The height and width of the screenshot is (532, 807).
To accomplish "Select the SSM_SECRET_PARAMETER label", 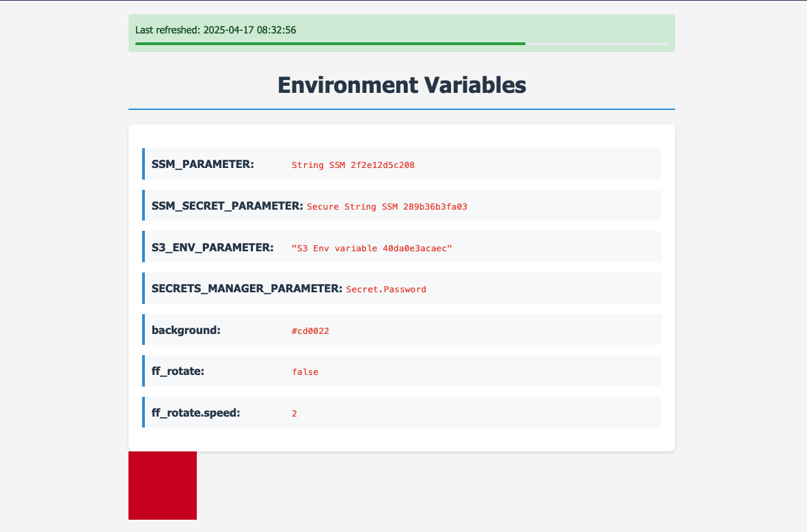I will [x=228, y=206].
